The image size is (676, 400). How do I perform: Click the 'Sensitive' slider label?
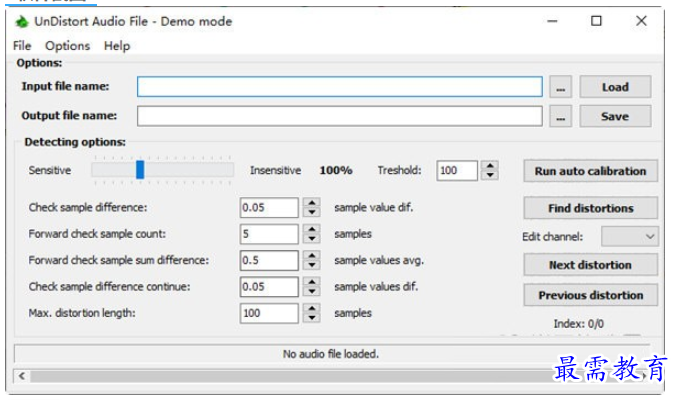pos(50,170)
